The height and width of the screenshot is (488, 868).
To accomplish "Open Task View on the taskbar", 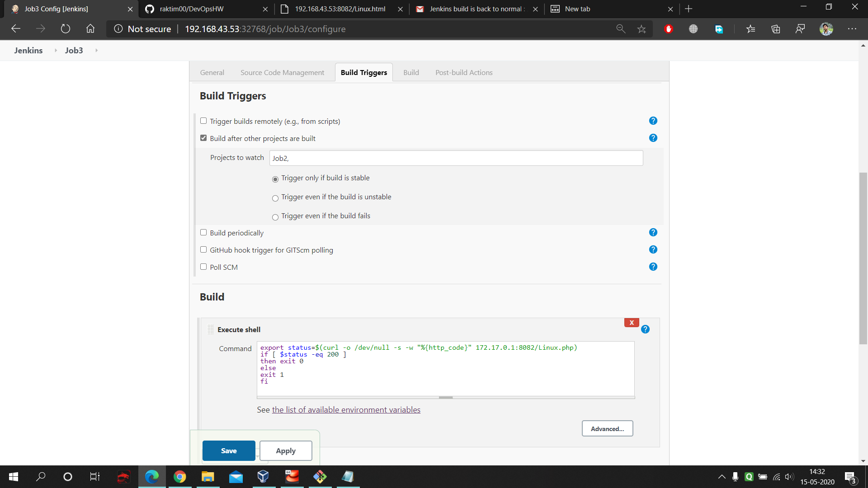I will tap(94, 477).
